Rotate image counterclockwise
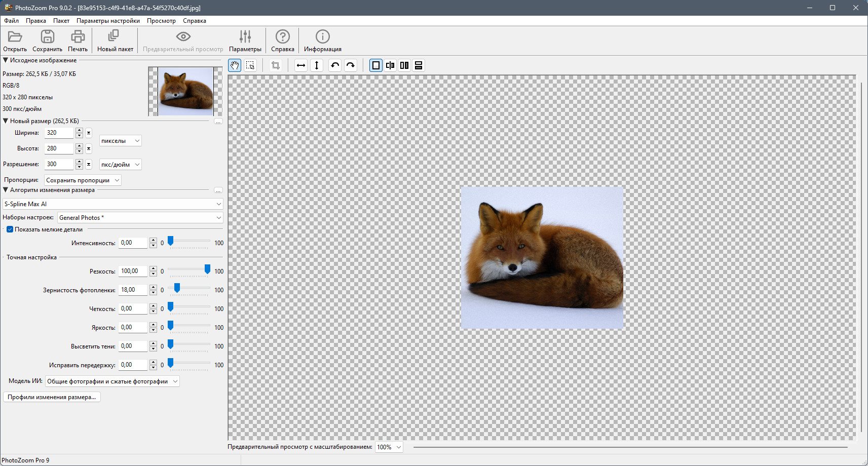868x466 pixels. point(334,65)
